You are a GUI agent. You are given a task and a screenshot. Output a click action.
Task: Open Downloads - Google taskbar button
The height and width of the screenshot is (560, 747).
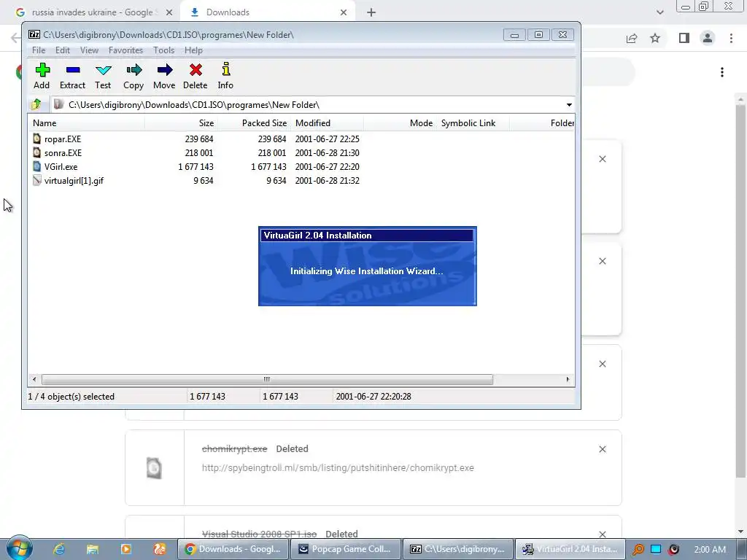233,549
